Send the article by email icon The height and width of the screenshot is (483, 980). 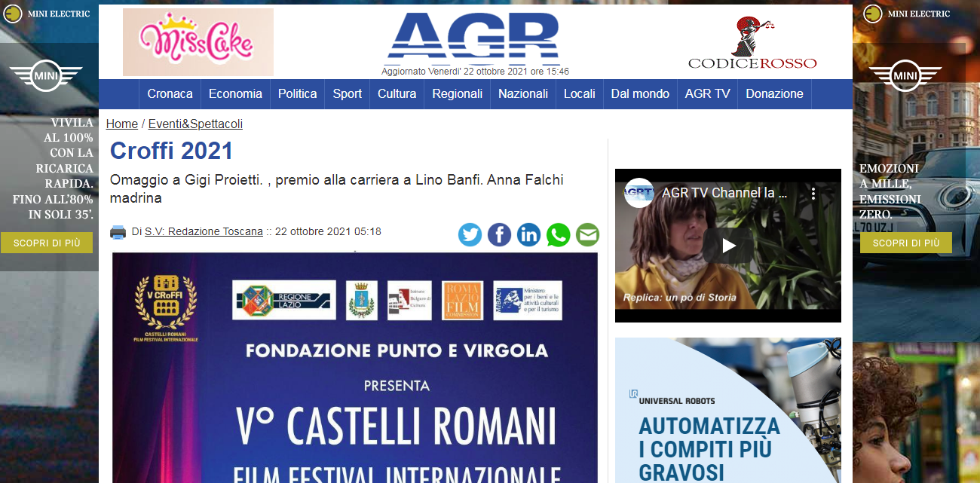588,235
